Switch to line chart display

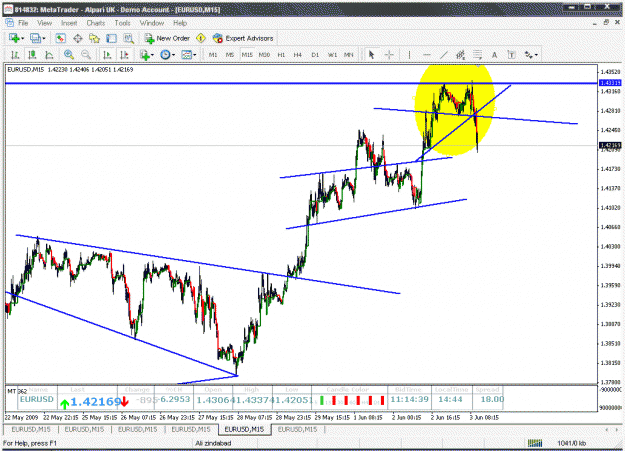tap(49, 55)
